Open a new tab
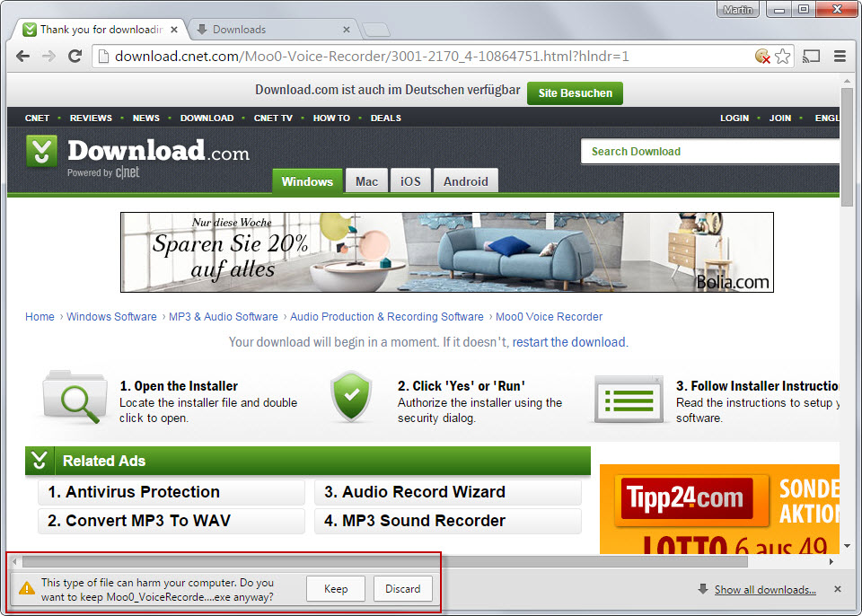The width and height of the screenshot is (862, 616). click(x=376, y=30)
